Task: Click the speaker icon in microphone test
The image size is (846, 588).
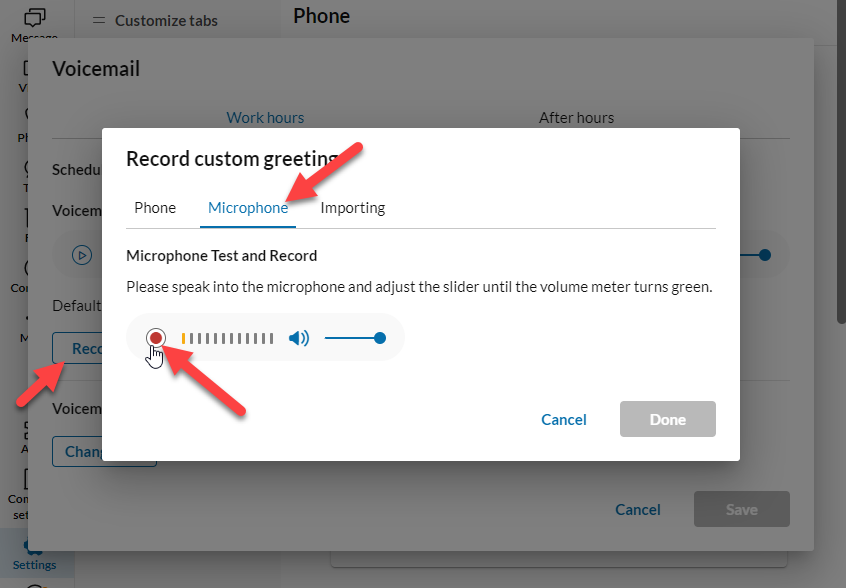Action: [x=299, y=338]
